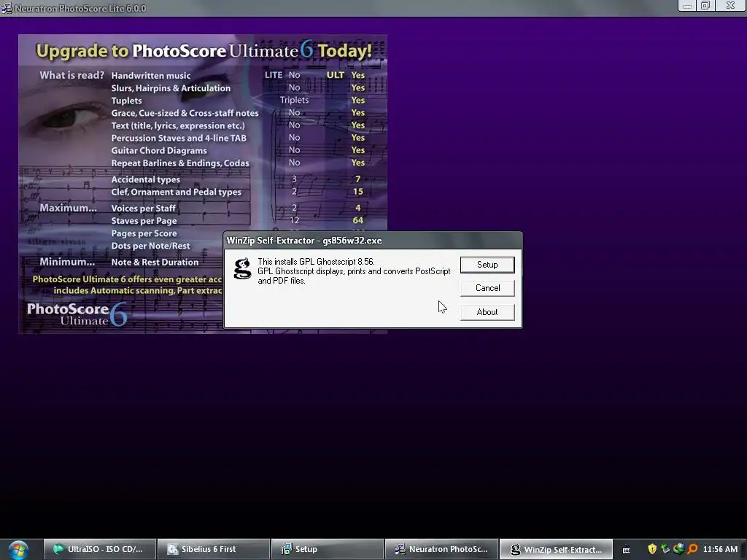
Task: Click the 'LITE' column header
Action: click(274, 75)
